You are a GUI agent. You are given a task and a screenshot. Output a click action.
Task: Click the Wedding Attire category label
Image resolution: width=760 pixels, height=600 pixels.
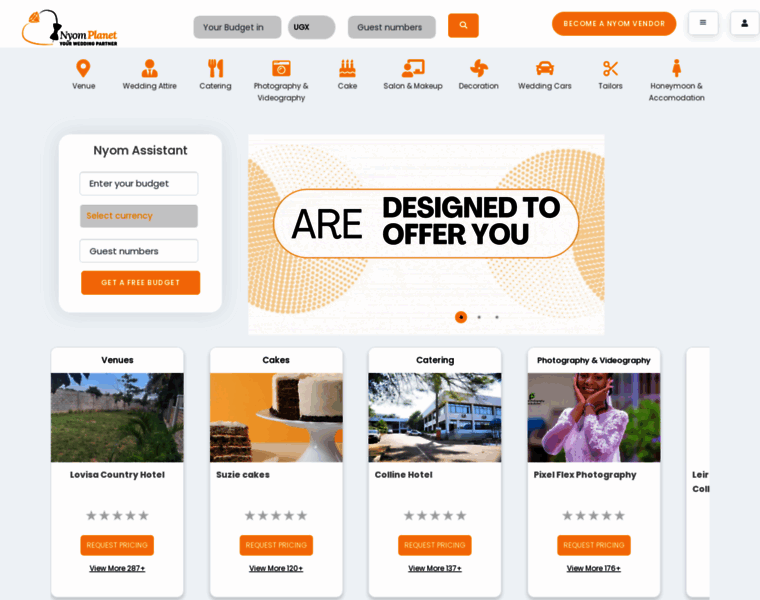point(149,86)
